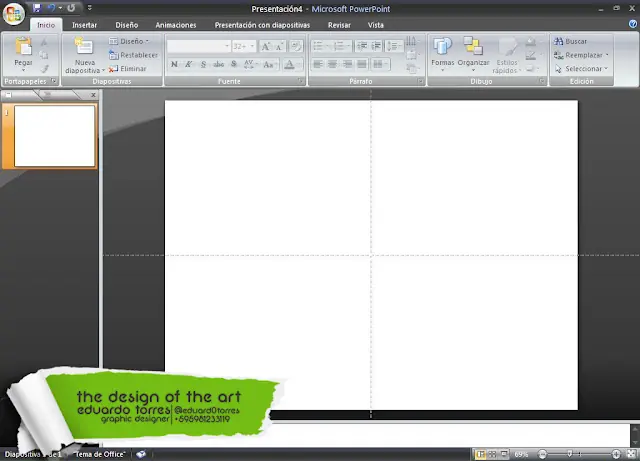Add a Nueva diapositiva

[x=84, y=47]
